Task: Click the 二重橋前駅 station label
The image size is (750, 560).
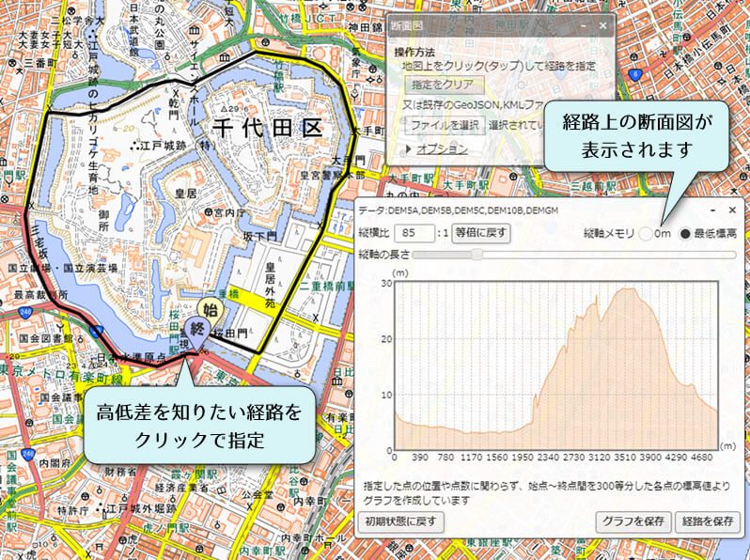Action: click(327, 287)
